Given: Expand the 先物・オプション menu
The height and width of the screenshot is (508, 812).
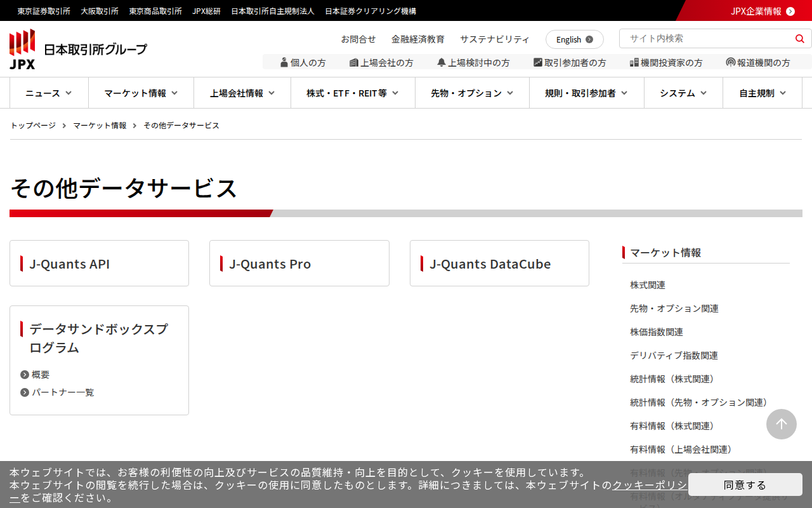Looking at the screenshot, I should pos(472,93).
